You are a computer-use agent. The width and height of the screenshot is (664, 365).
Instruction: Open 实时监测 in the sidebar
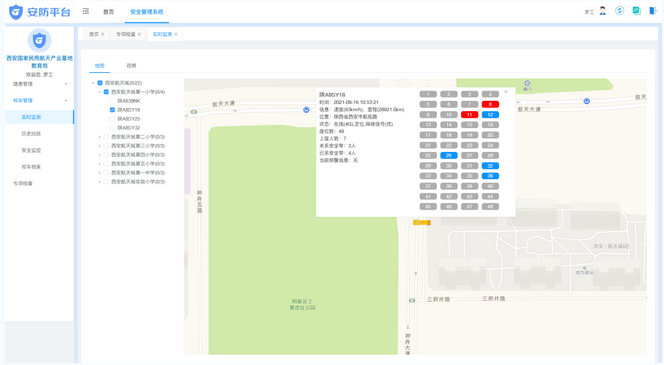(x=39, y=117)
